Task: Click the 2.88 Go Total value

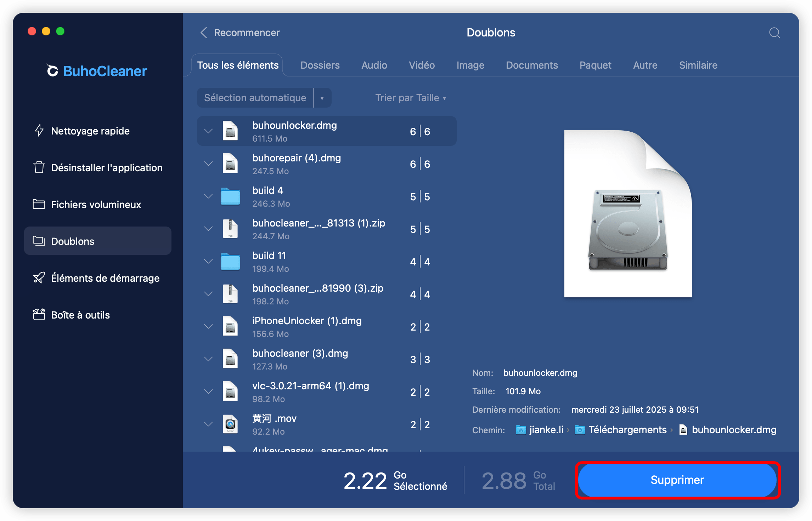Action: [518, 480]
